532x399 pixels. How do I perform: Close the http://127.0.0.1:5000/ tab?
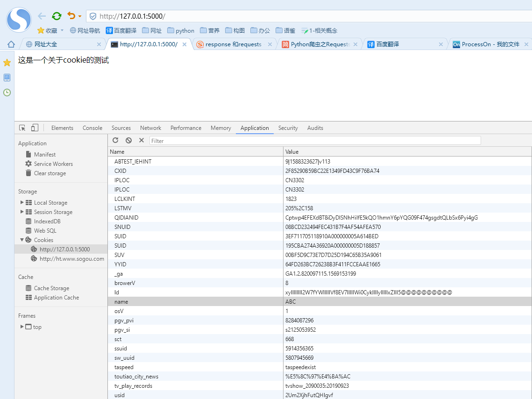pyautogui.click(x=184, y=44)
